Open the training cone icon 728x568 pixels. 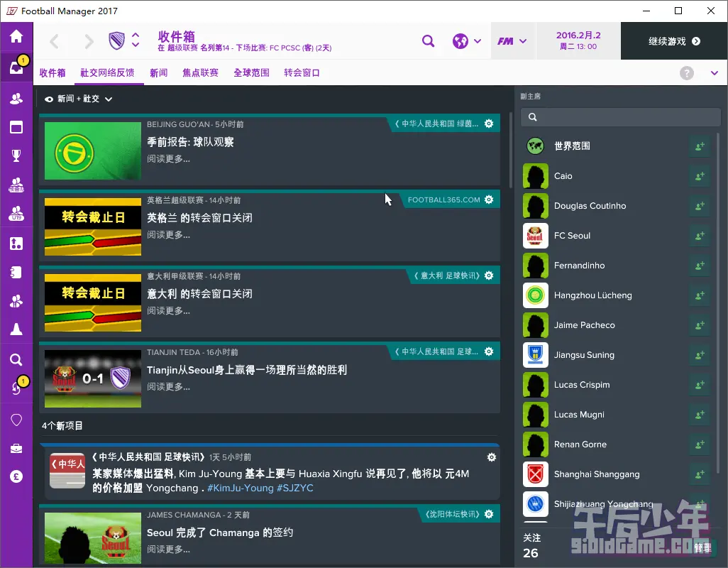(16, 329)
